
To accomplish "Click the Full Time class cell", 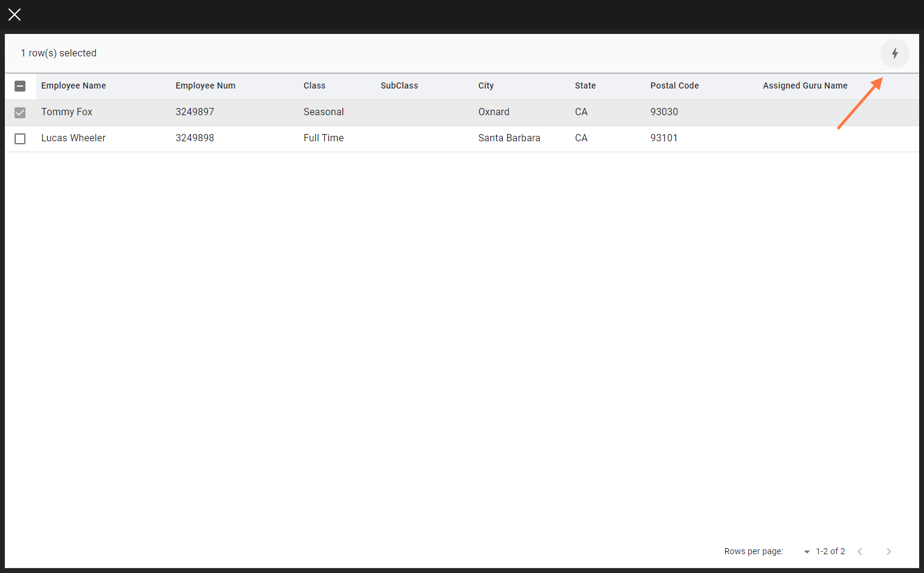I will 324,138.
